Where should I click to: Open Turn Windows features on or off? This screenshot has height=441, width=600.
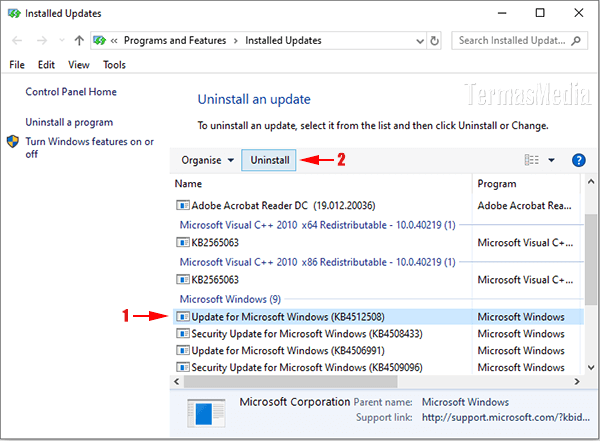[x=90, y=148]
